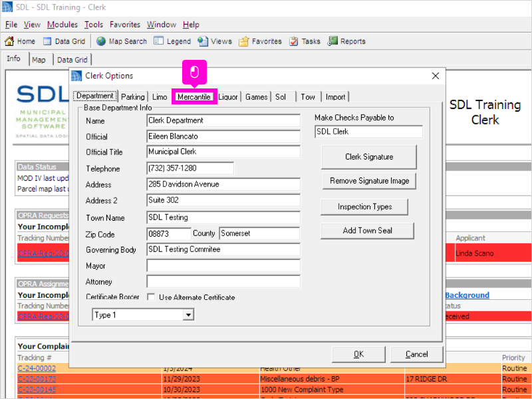This screenshot has height=399, width=532.
Task: Confirm with the OK button
Action: coord(358,354)
